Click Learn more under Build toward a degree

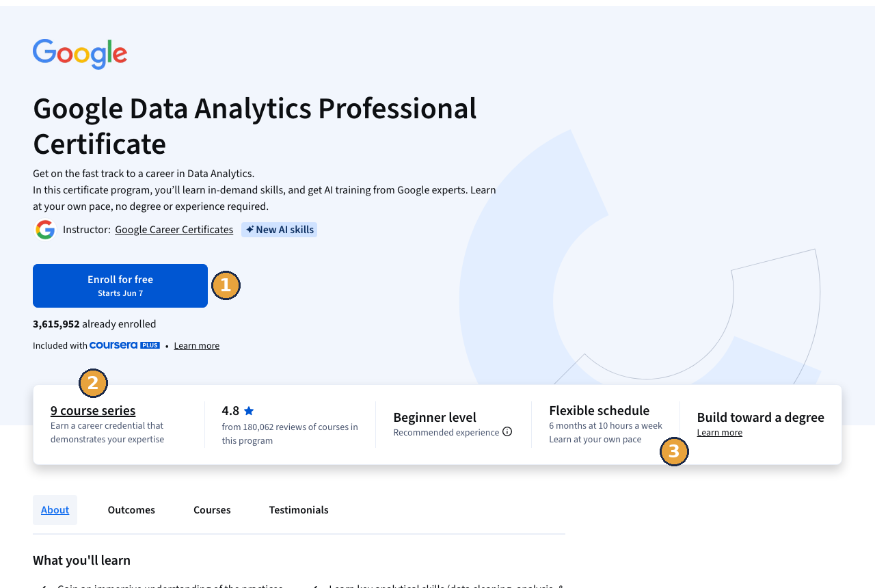coord(720,432)
